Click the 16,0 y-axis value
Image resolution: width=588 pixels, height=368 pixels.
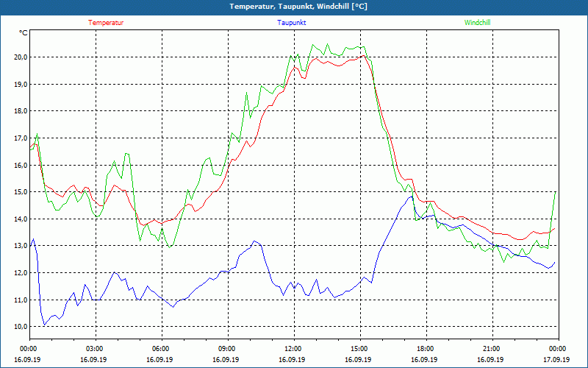coord(21,165)
